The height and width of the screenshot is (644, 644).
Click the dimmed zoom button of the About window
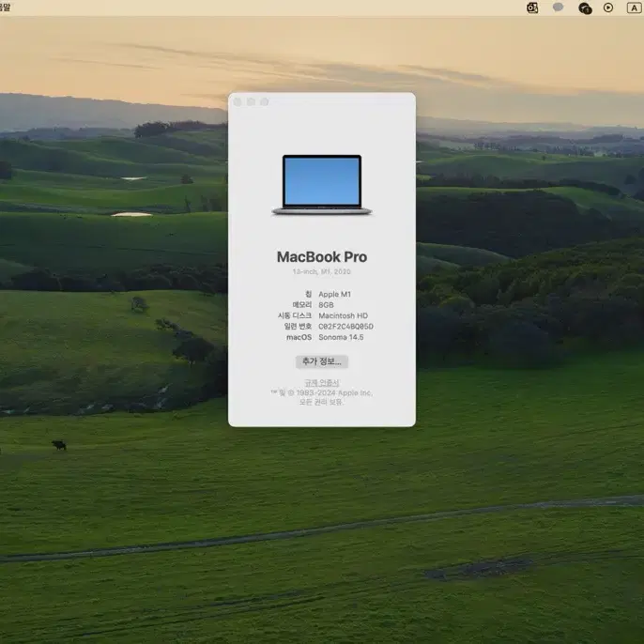click(x=265, y=101)
